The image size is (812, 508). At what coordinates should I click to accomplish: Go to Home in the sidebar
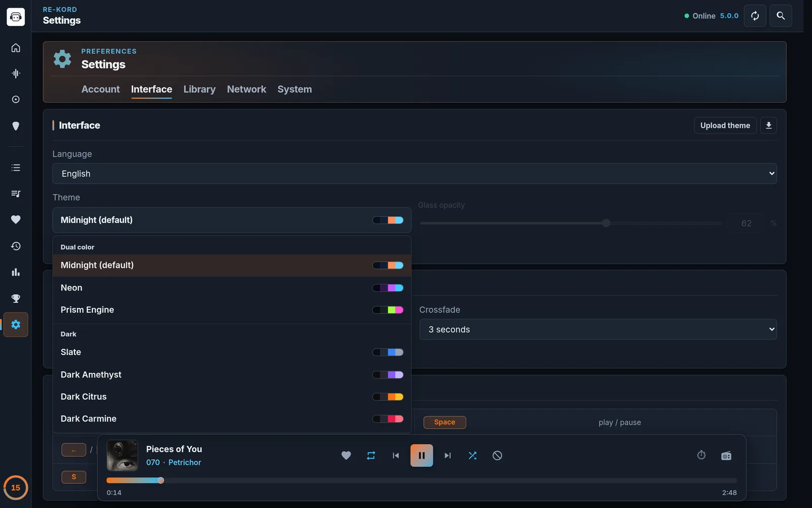[x=16, y=48]
